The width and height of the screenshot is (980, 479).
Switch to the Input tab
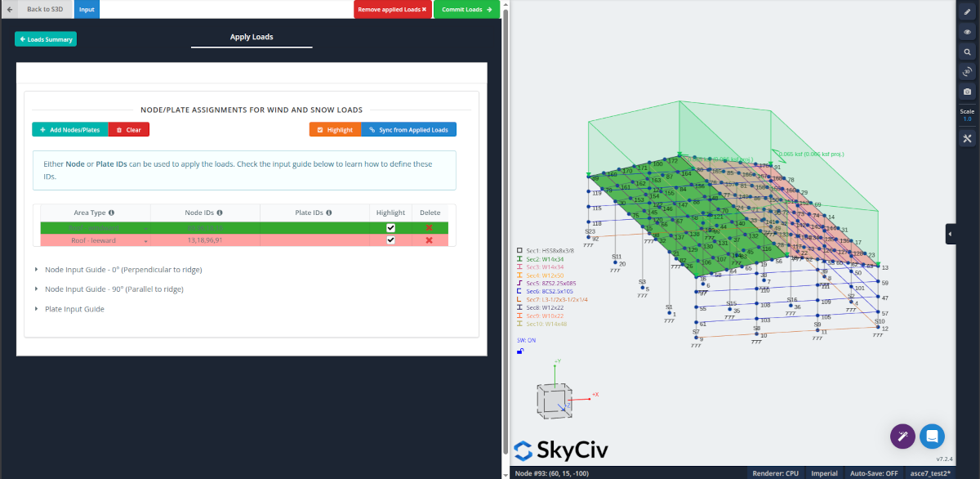click(87, 9)
